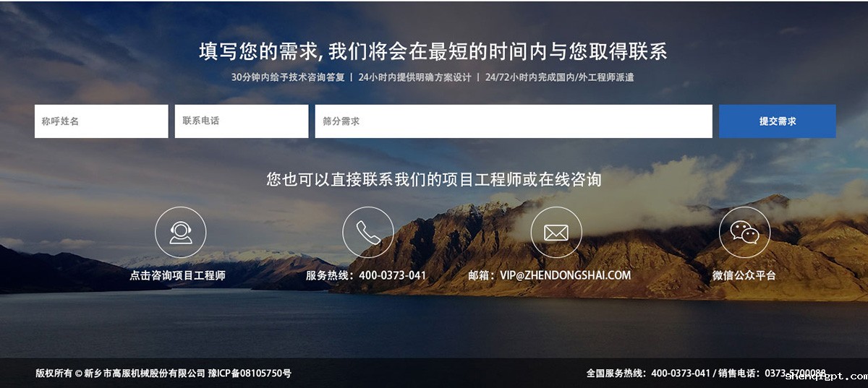Image resolution: width=868 pixels, height=388 pixels.
Task: Click the 24小时内提供明确方案设计 text
Action: [414, 77]
